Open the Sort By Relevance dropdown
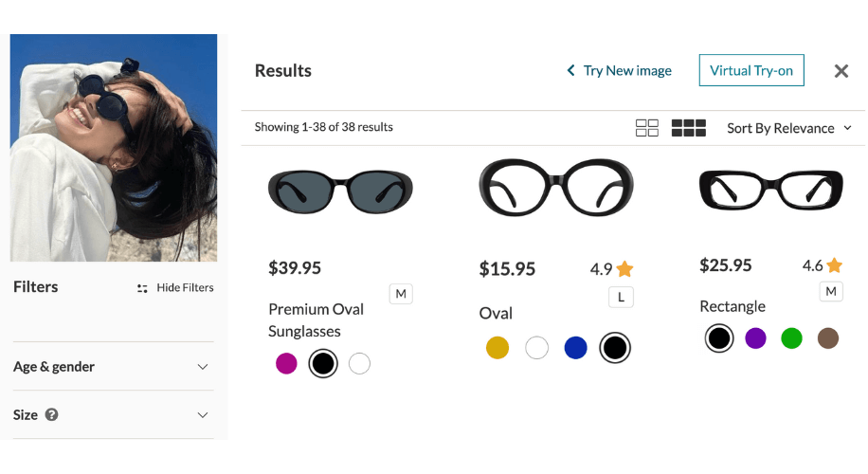Image resolution: width=868 pixels, height=474 pixels. pyautogui.click(x=788, y=129)
